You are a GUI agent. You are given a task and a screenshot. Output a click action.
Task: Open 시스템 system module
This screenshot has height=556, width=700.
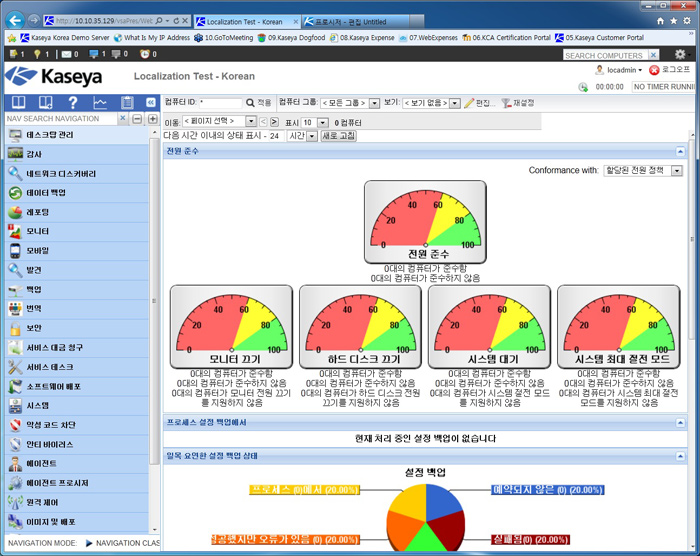point(77,406)
